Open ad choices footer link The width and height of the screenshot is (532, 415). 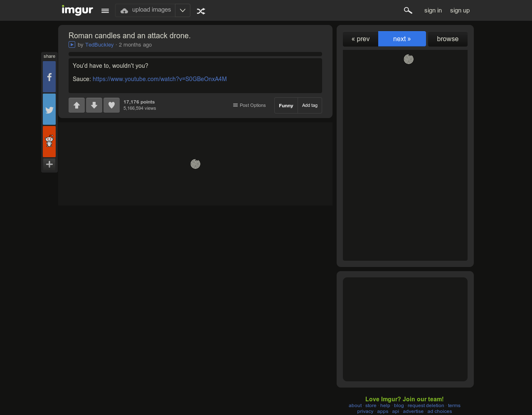pos(440,411)
